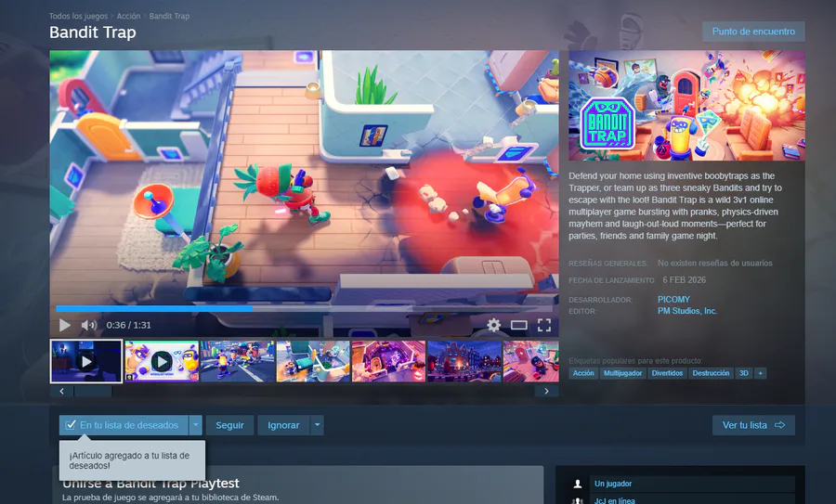836x504 pixels.
Task: Open the sixth screenshot thumbnail
Action: 464,361
